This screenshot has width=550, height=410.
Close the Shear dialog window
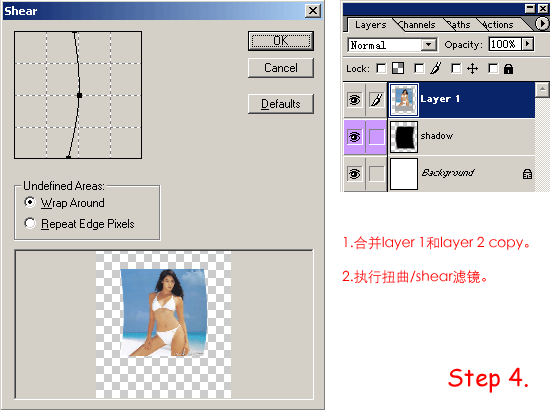[313, 11]
